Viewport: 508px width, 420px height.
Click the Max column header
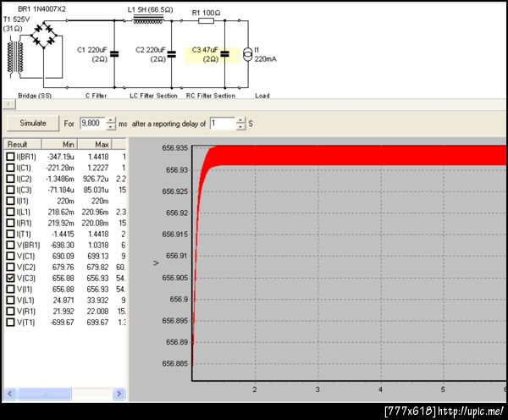pyautogui.click(x=95, y=144)
